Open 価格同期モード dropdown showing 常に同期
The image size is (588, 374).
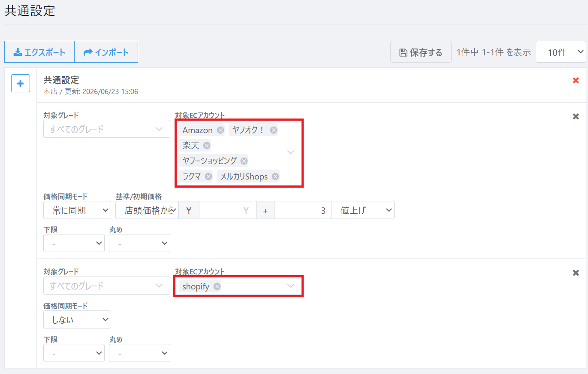tap(77, 210)
